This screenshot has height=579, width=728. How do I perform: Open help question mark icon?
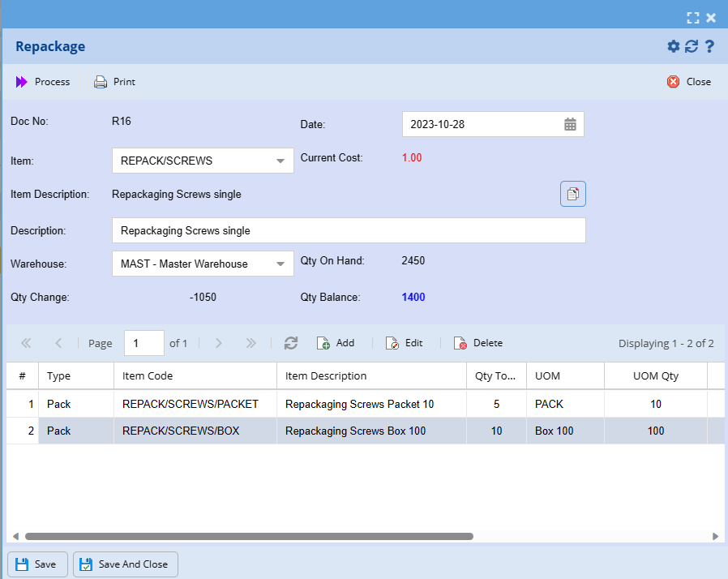click(709, 47)
